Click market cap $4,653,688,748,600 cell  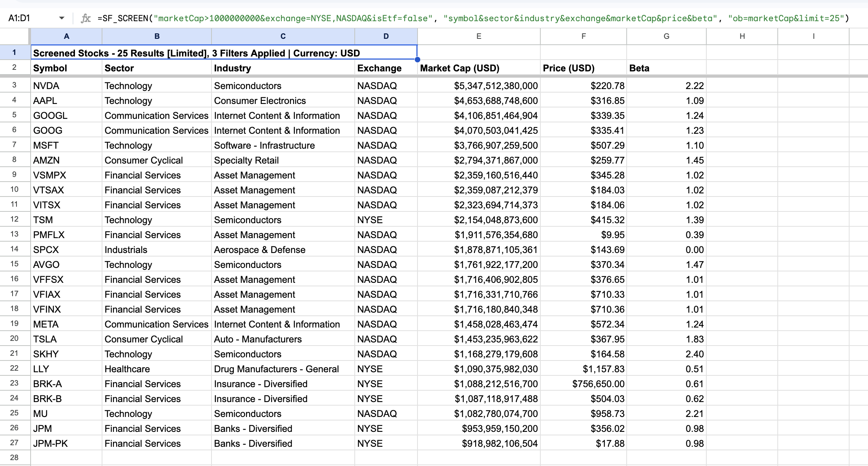click(x=479, y=100)
